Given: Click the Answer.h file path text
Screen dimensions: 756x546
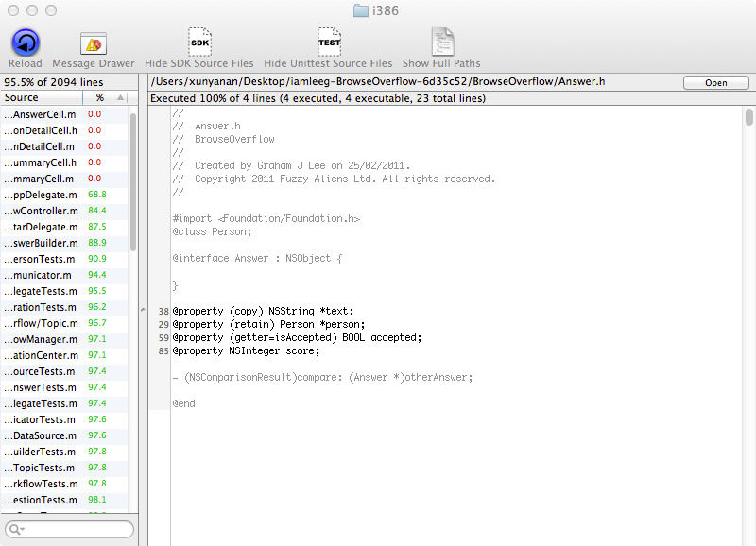Looking at the screenshot, I should pyautogui.click(x=378, y=81).
